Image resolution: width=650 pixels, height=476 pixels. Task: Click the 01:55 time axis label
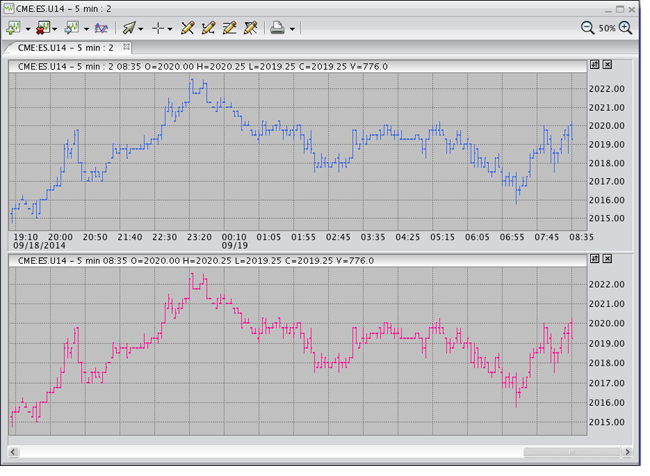coord(303,237)
